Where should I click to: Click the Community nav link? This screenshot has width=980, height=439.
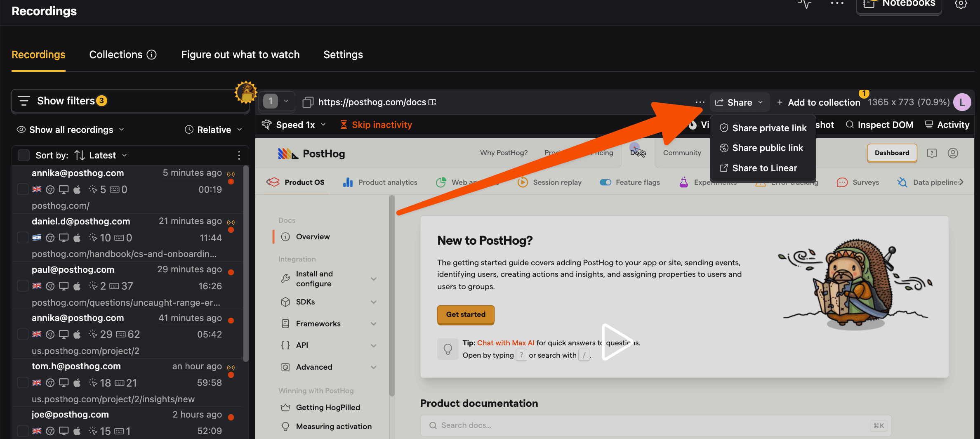[682, 153]
